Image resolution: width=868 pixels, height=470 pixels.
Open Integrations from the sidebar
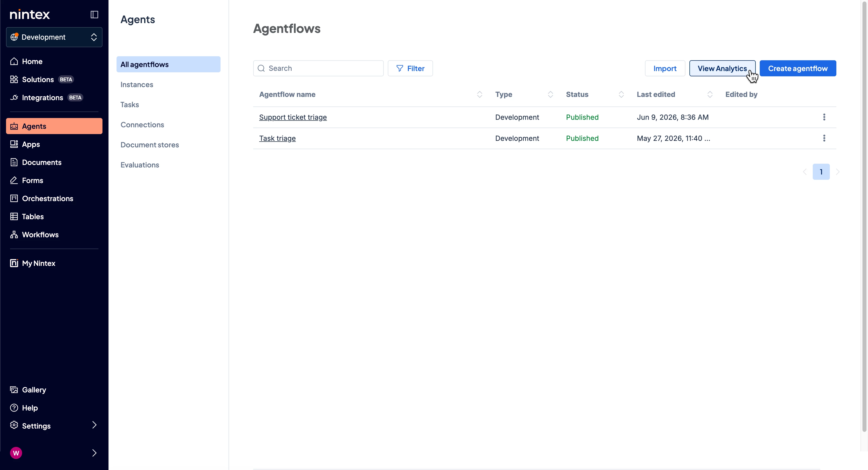coord(54,98)
